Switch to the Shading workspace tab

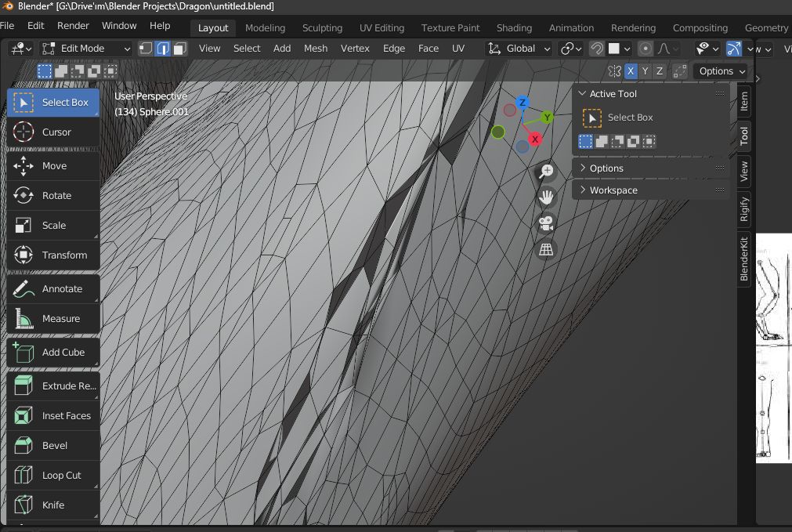click(514, 27)
